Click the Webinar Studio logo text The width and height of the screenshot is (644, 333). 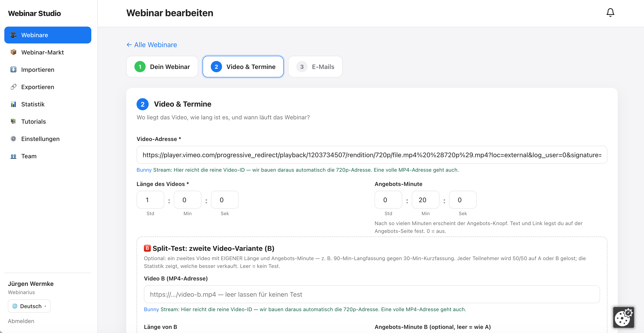(34, 13)
